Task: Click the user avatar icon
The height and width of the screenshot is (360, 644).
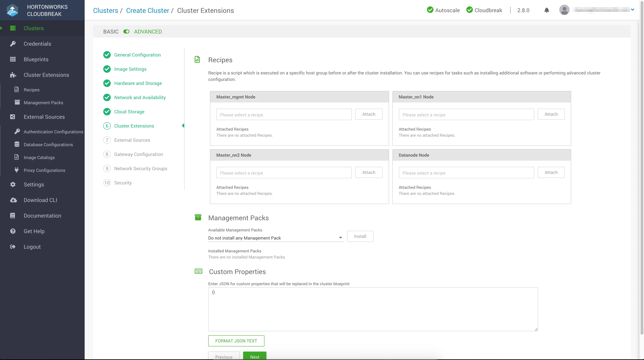Action: click(x=564, y=10)
